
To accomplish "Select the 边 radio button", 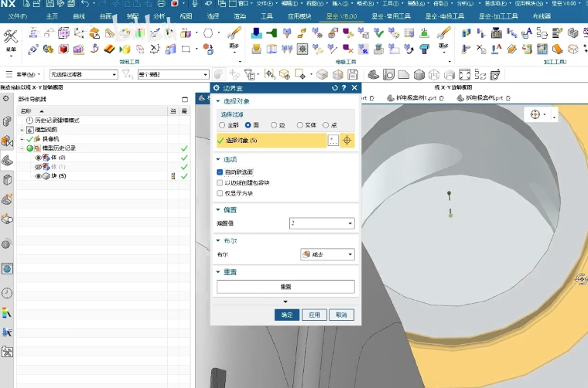I will pyautogui.click(x=274, y=124).
